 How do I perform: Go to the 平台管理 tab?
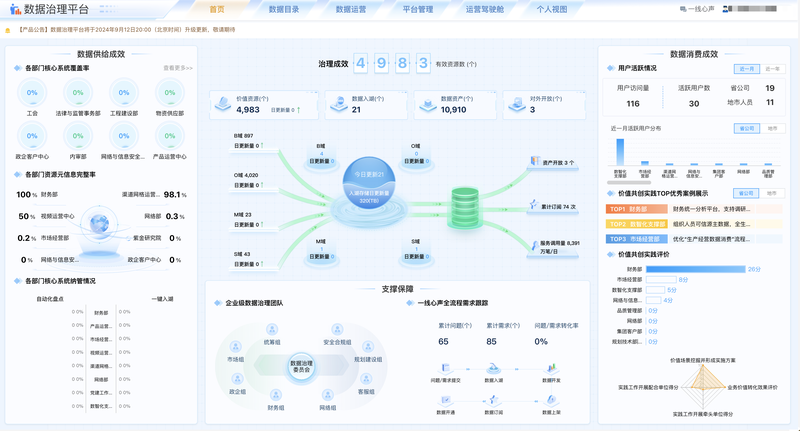[x=417, y=9]
